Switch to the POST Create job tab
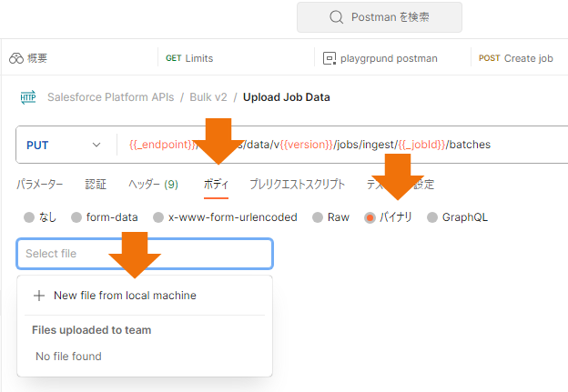 pos(516,58)
